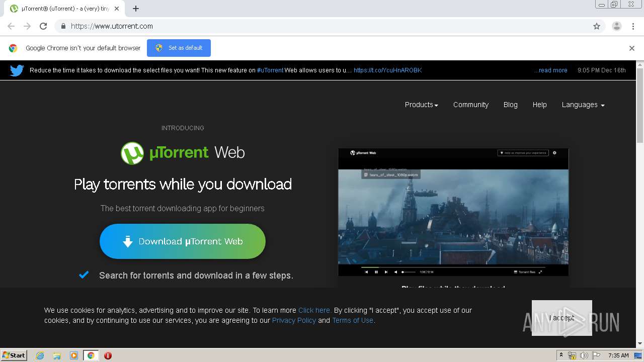Reload the page with the refresh icon

click(43, 26)
